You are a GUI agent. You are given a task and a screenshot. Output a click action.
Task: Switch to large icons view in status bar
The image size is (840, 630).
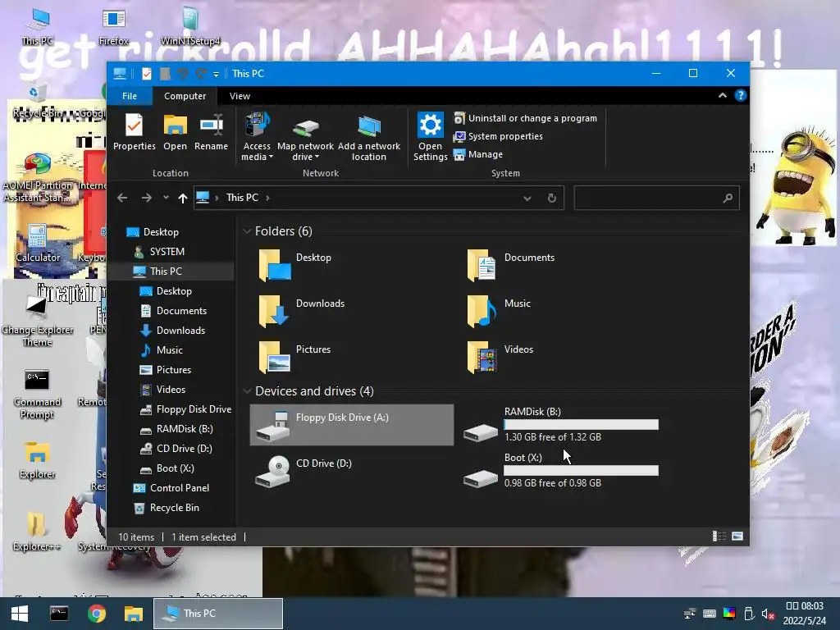[x=737, y=536]
